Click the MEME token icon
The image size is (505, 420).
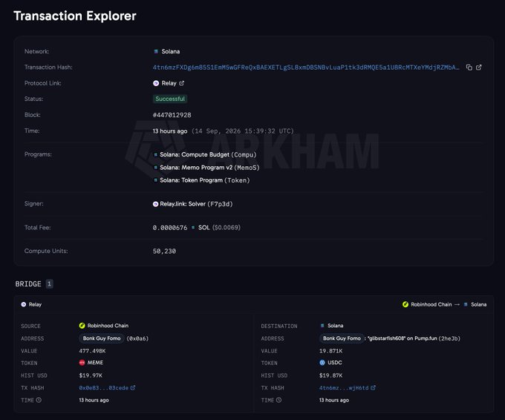click(x=82, y=363)
